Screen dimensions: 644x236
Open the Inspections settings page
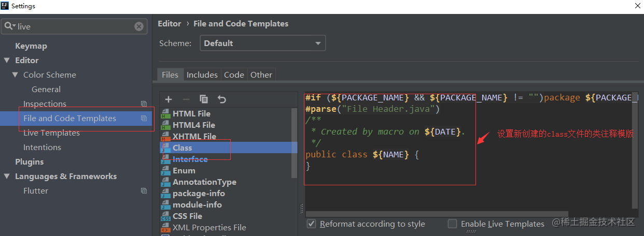45,104
